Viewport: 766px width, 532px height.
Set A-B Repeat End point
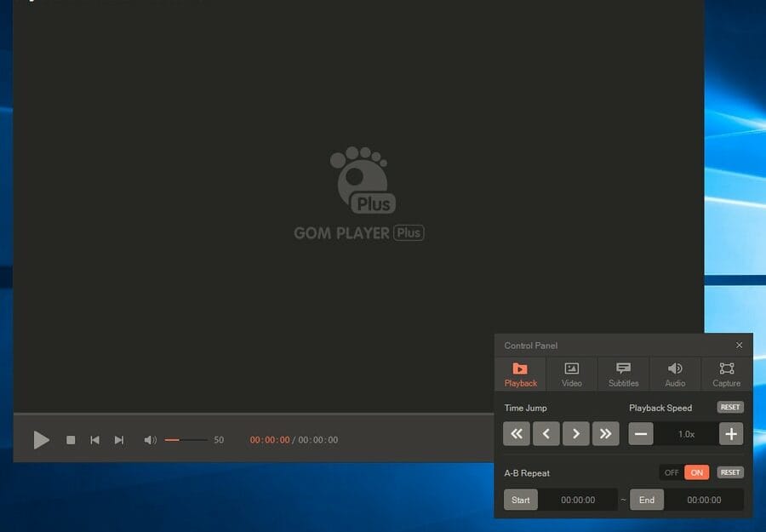coord(647,500)
